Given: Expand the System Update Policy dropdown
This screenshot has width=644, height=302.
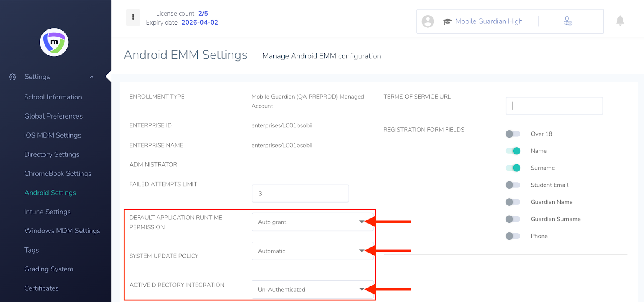Looking at the screenshot, I should [x=312, y=251].
